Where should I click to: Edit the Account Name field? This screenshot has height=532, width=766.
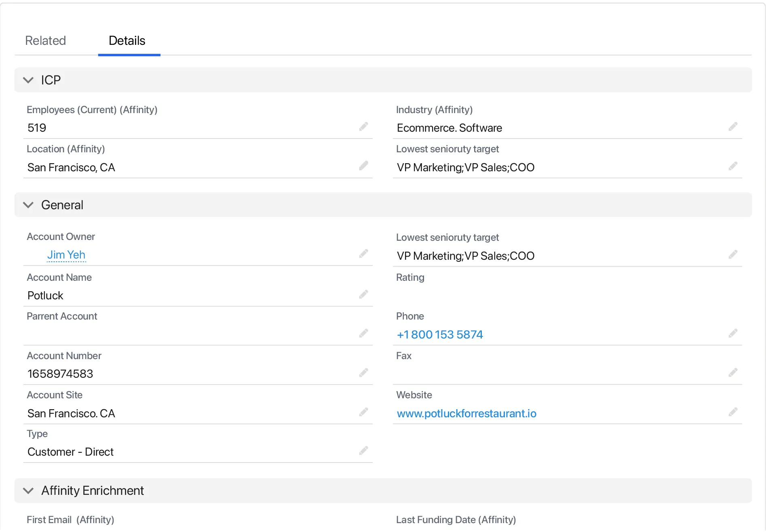point(363,294)
